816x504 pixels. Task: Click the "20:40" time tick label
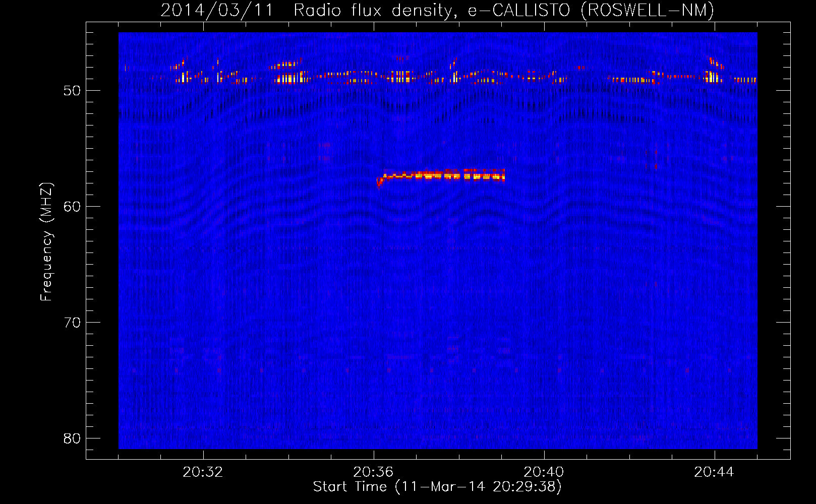[x=544, y=472]
